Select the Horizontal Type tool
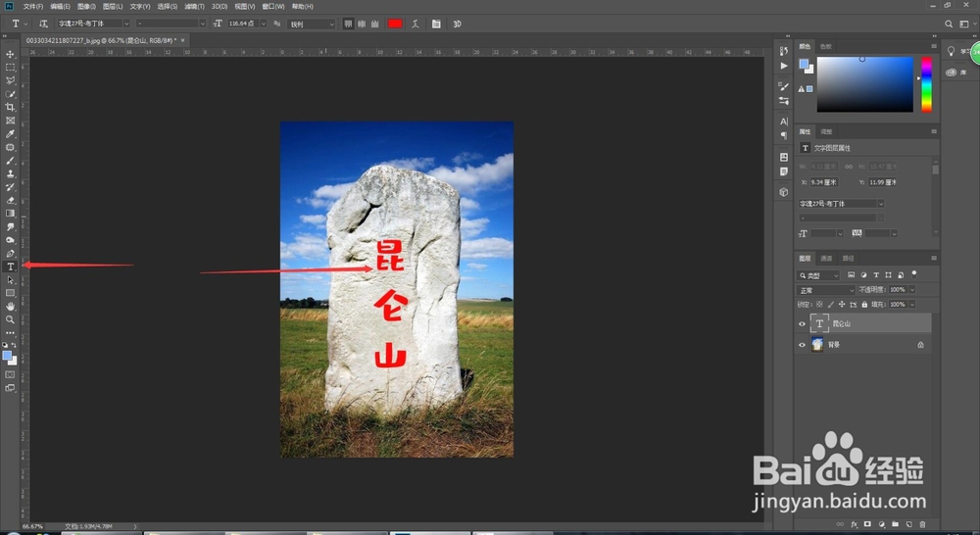The height and width of the screenshot is (535, 980). (10, 267)
